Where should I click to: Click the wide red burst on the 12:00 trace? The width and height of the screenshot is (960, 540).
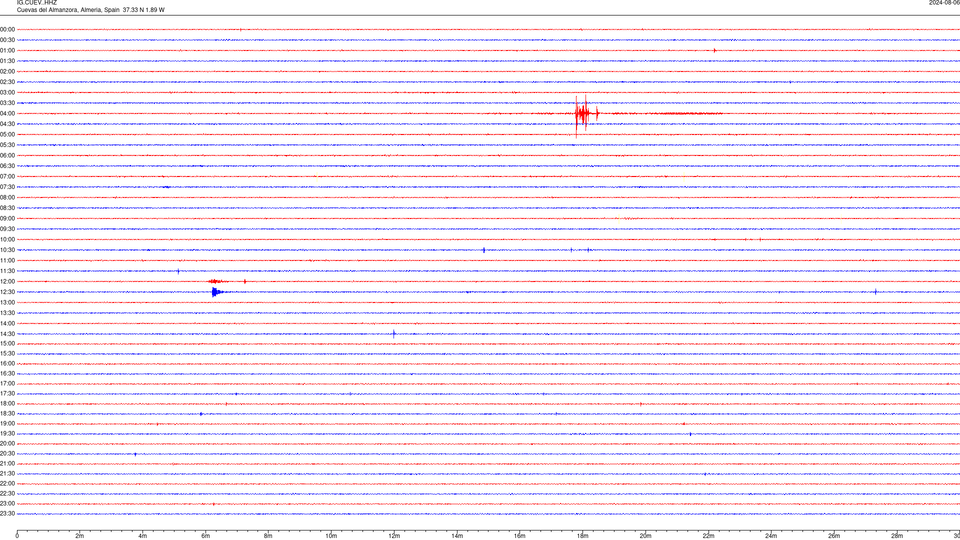tap(216, 282)
